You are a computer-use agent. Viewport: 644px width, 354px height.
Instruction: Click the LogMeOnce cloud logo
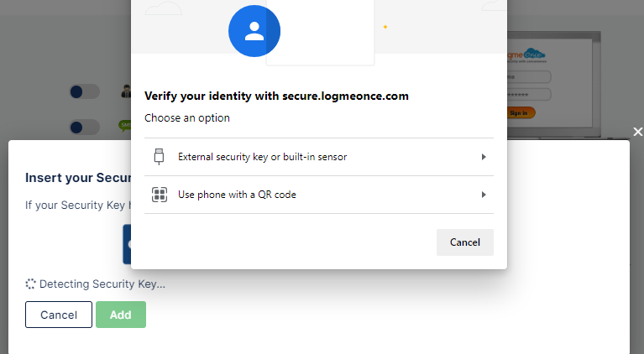tap(526, 55)
